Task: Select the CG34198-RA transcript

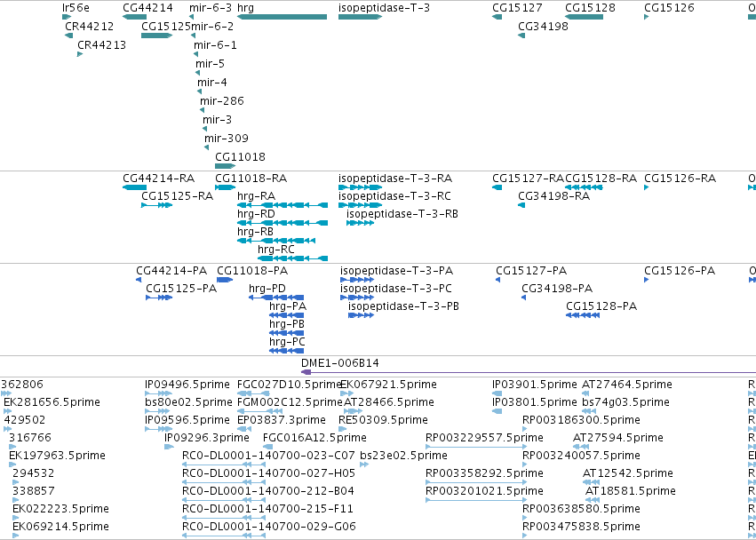Action: [521, 205]
